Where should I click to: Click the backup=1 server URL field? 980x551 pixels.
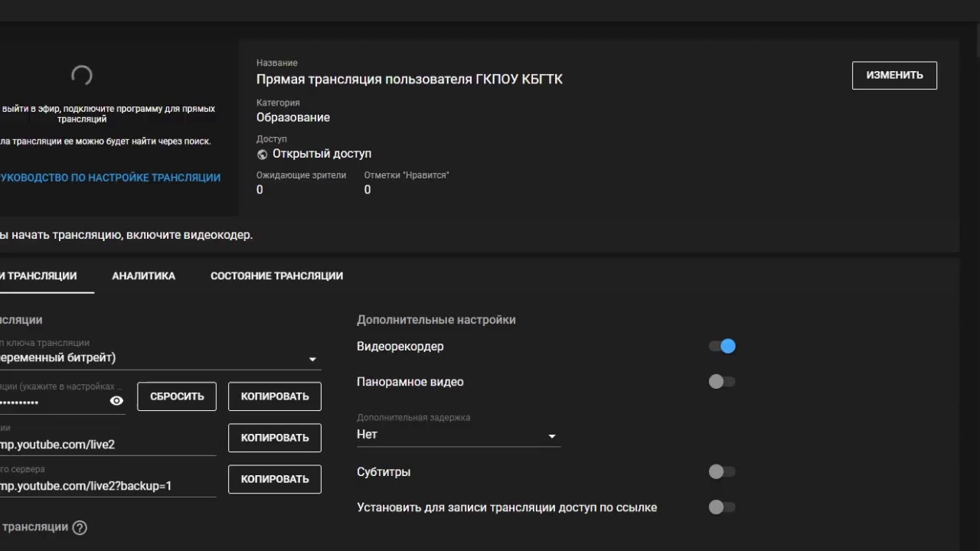click(108, 485)
